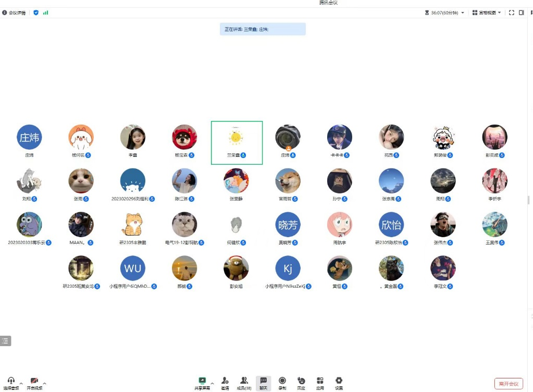Click the list panel icon at left edge

coord(5,341)
